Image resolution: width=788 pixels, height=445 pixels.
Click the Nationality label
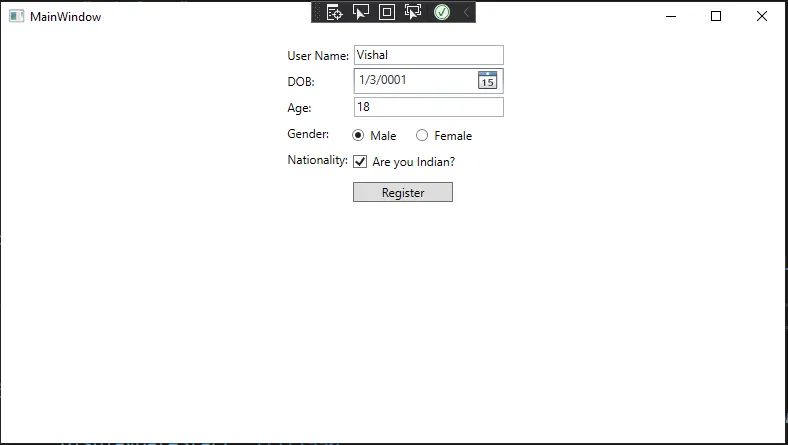317,160
